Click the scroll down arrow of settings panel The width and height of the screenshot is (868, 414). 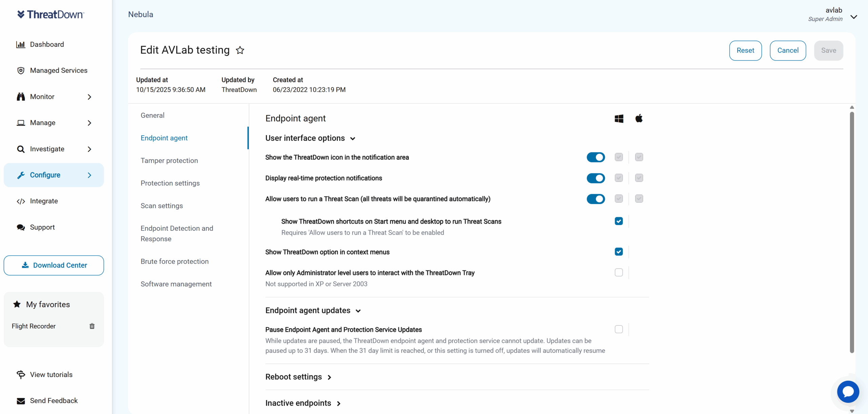(852, 411)
